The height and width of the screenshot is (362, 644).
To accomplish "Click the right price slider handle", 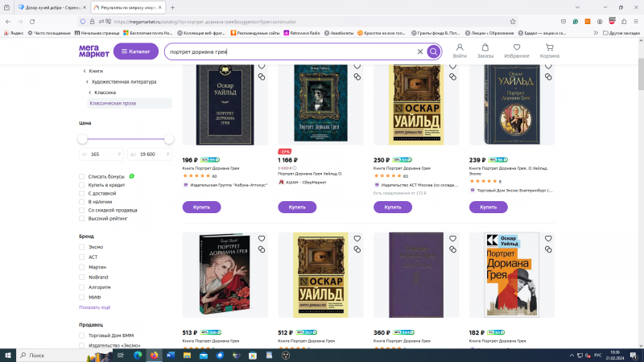I will click(169, 139).
